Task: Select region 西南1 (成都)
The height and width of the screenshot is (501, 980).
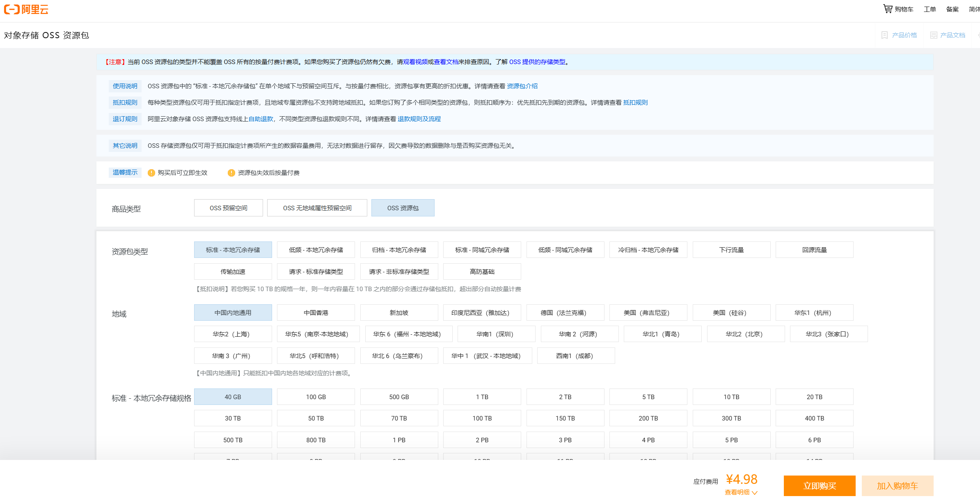Action: [576, 356]
